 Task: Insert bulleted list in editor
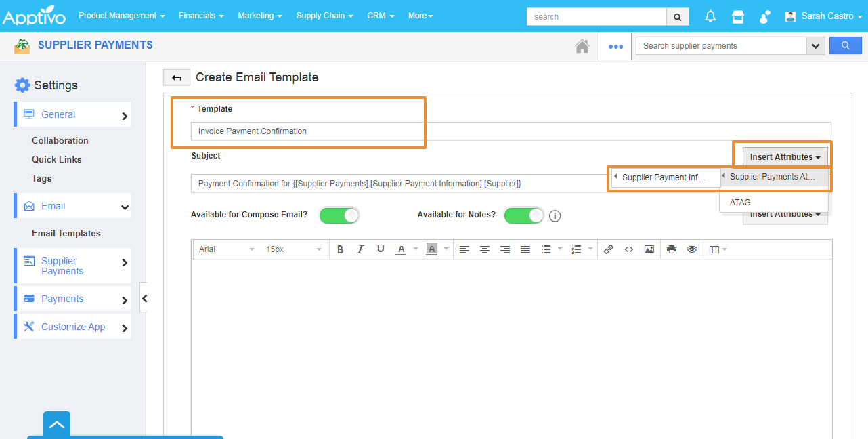(x=546, y=249)
